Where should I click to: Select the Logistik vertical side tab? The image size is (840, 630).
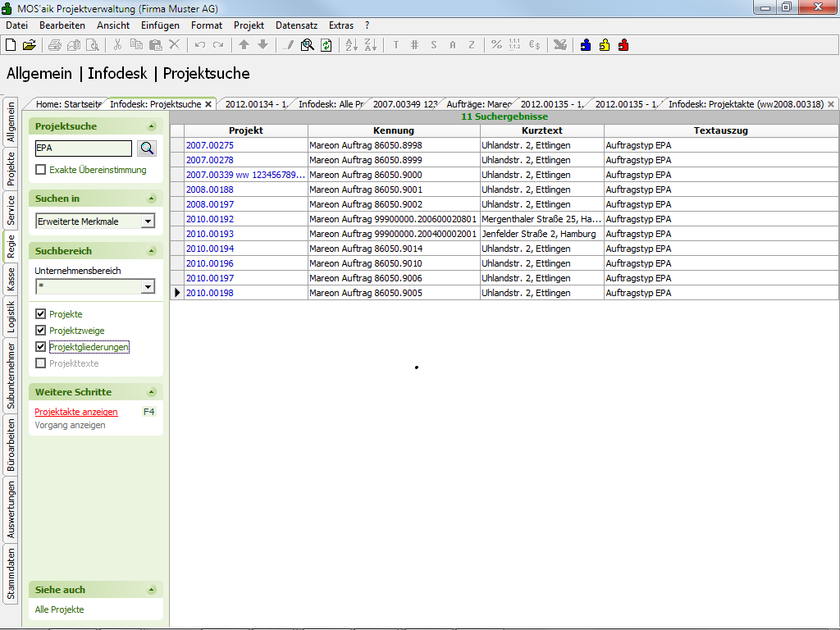[x=11, y=317]
